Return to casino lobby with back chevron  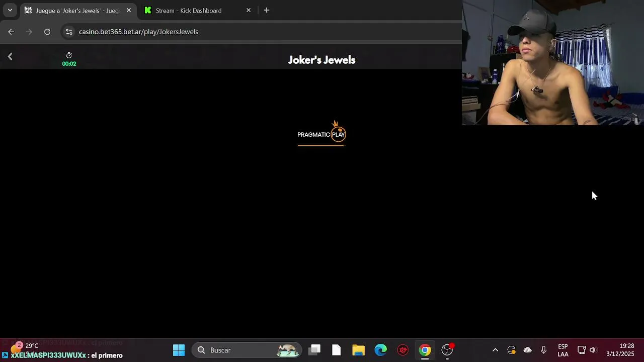coord(10,56)
